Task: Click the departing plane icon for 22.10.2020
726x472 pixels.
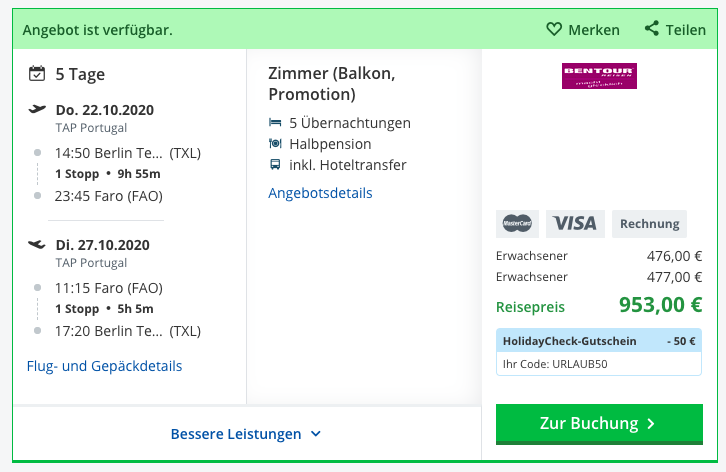Action: coord(37,109)
